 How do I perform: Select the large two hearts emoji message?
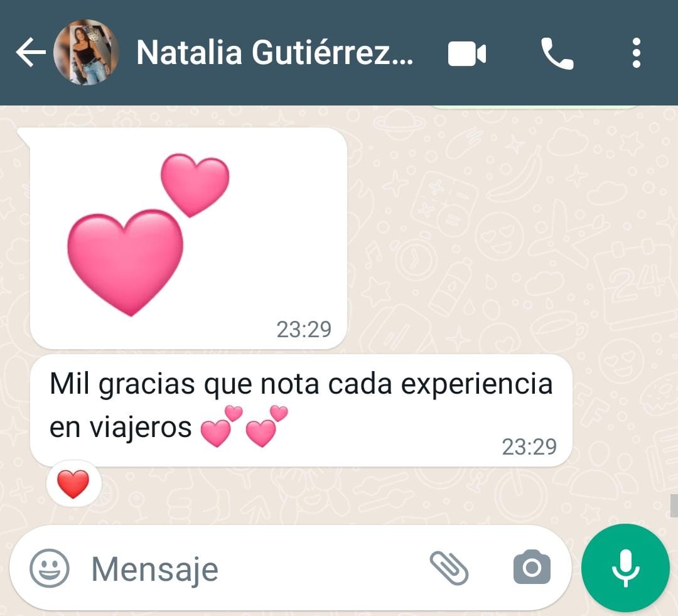(188, 238)
